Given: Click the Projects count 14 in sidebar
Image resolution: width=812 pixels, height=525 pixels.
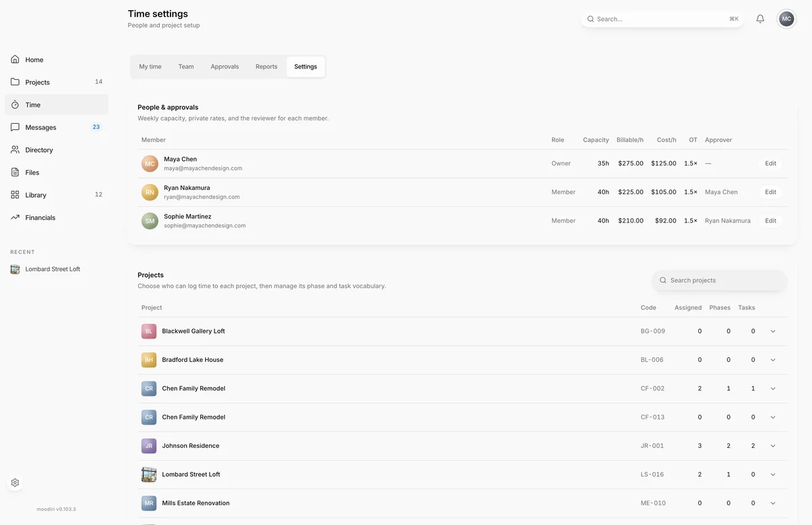Looking at the screenshot, I should [99, 82].
